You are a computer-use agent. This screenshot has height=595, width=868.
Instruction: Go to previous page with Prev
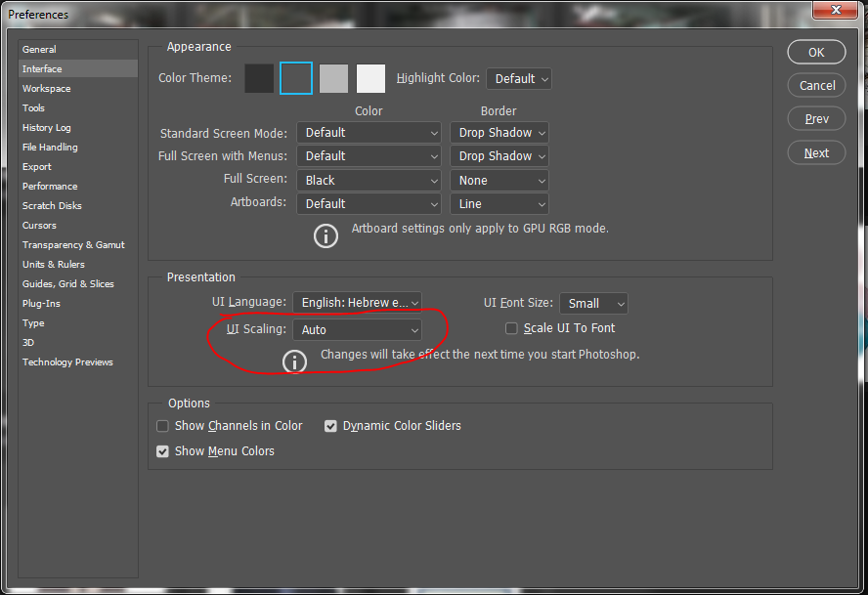tap(816, 118)
